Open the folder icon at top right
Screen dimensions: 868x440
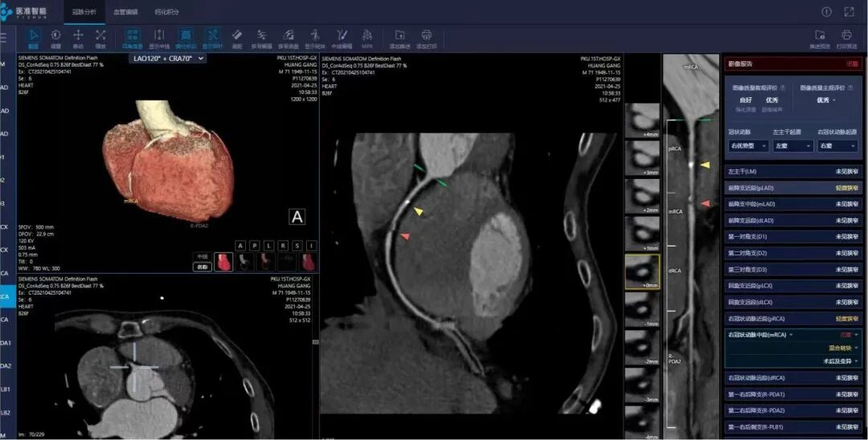point(820,39)
